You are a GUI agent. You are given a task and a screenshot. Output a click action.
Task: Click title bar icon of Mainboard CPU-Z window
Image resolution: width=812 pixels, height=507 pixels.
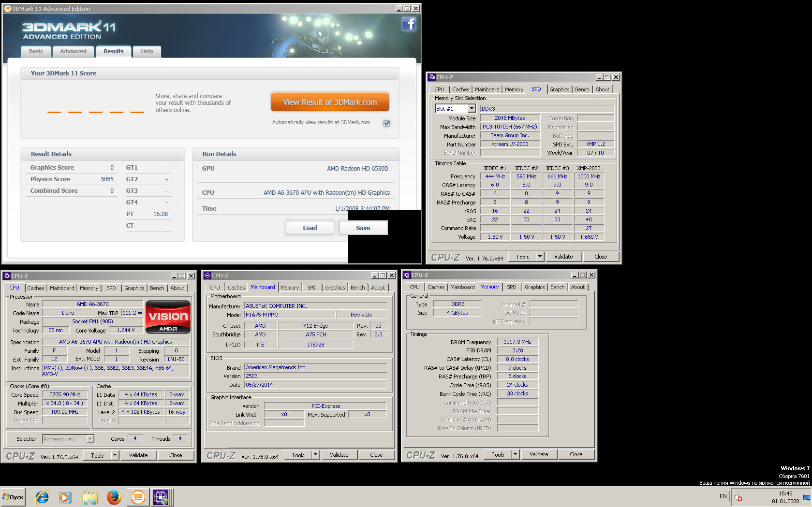(207, 275)
